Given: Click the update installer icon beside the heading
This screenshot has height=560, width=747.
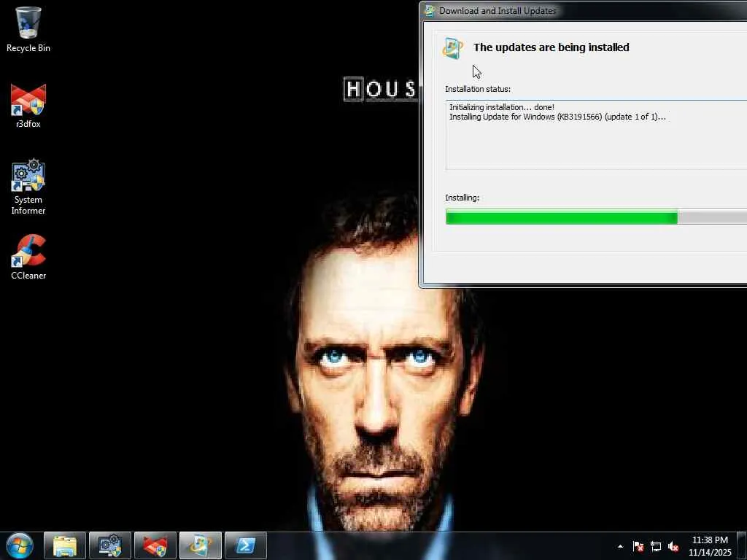Looking at the screenshot, I should coord(453,48).
